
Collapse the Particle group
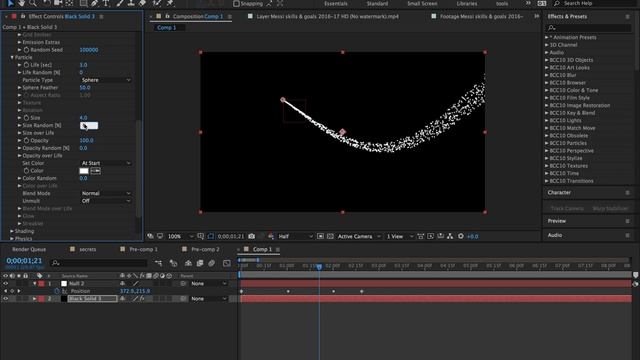pyautogui.click(x=12, y=58)
